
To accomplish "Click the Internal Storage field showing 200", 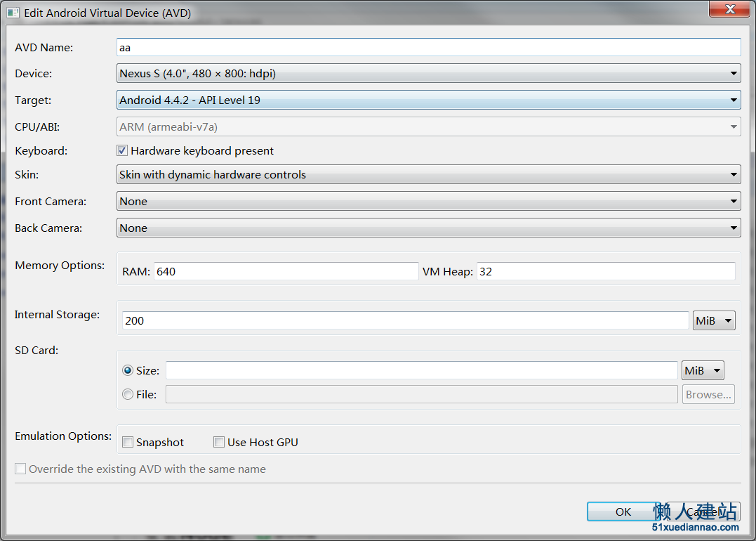I will tap(405, 320).
